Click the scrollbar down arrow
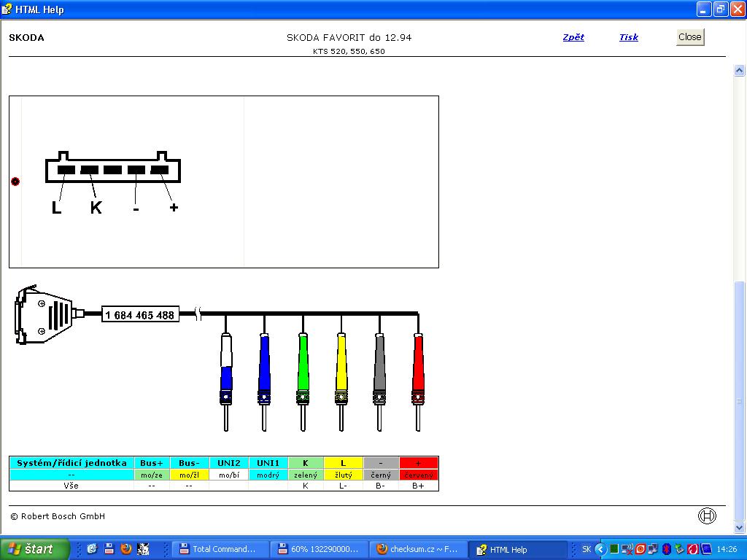 click(x=739, y=527)
